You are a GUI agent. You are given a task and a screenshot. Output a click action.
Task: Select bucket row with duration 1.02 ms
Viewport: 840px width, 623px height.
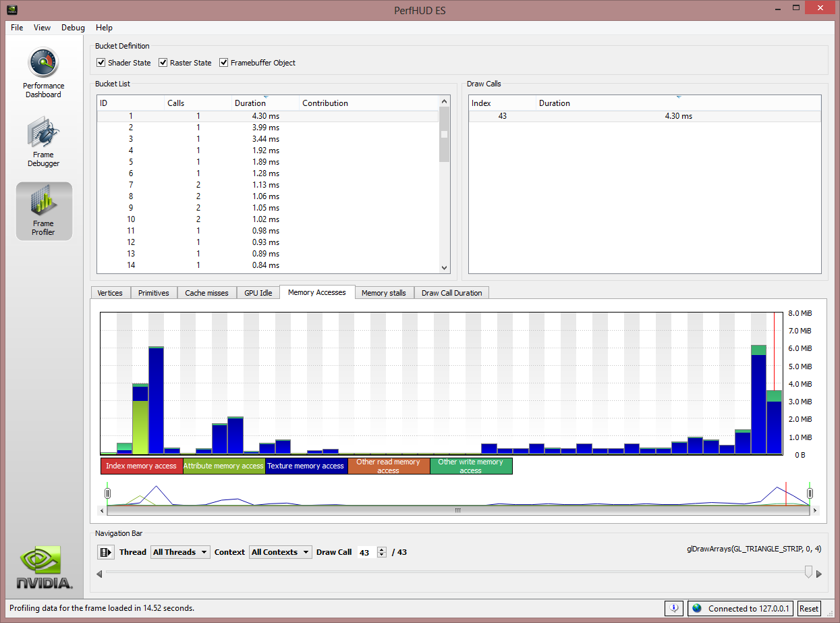click(268, 219)
